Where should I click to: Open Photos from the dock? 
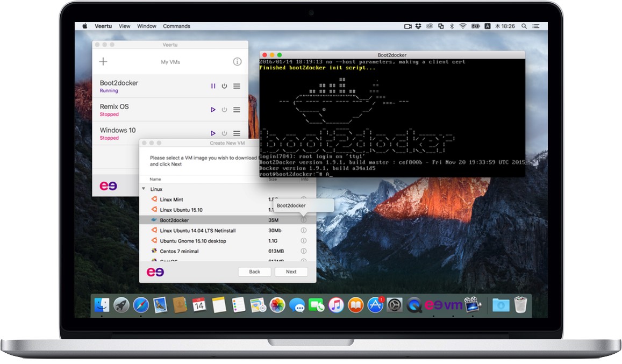tap(277, 305)
